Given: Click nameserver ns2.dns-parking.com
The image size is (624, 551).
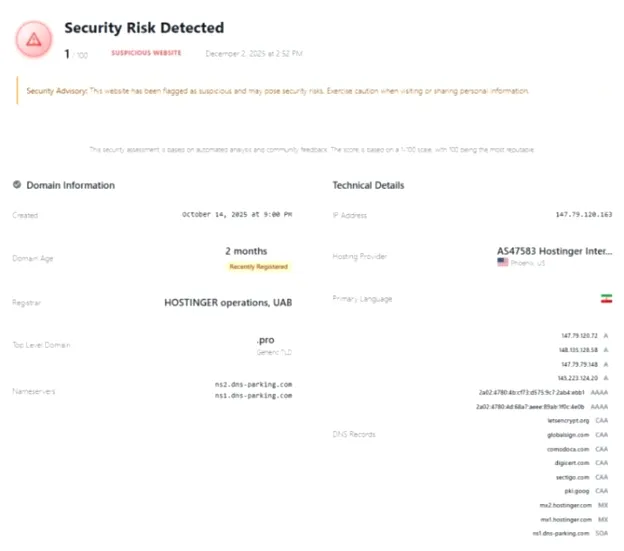Looking at the screenshot, I should pos(254,384).
